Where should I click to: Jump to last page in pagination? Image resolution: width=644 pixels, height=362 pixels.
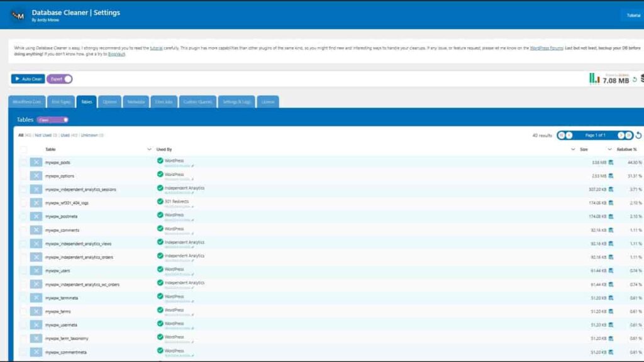[628, 136]
